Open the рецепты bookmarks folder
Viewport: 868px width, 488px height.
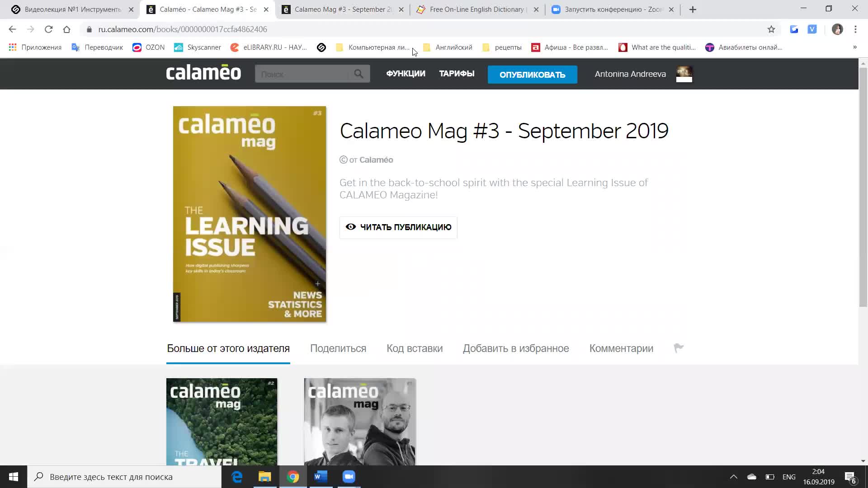(502, 47)
